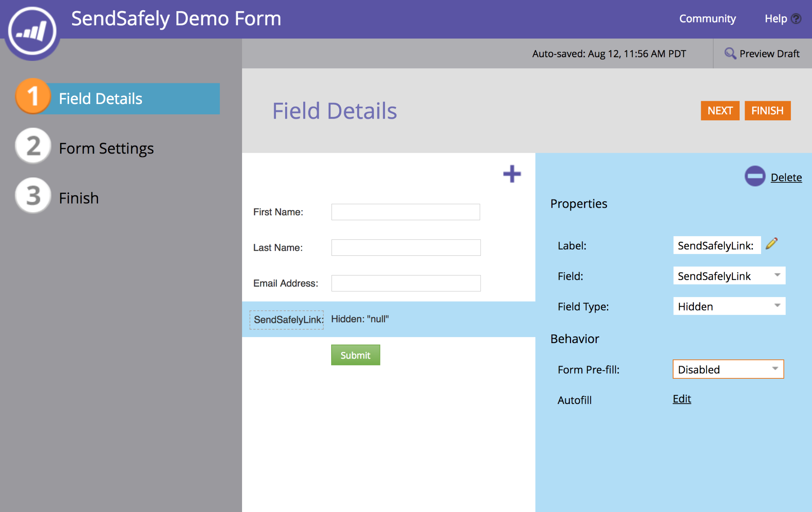Click the Autofill label text
Viewport: 812px width, 512px height.
pyautogui.click(x=575, y=400)
